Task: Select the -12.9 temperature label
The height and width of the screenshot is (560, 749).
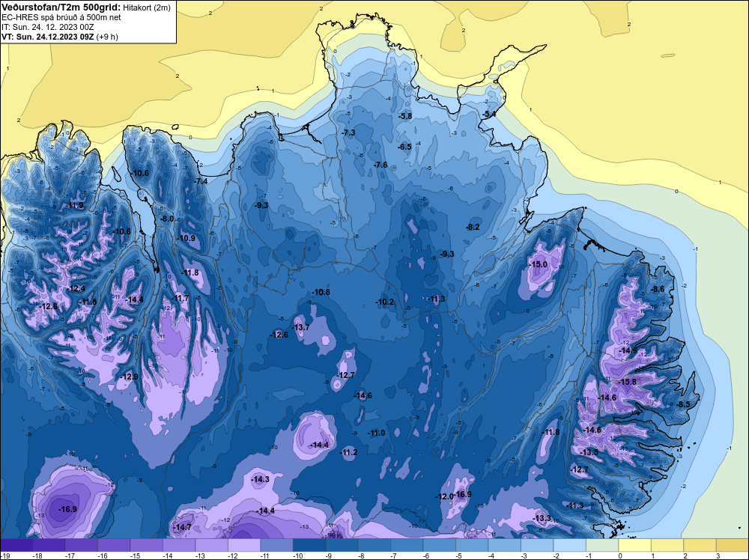Action: [130, 377]
